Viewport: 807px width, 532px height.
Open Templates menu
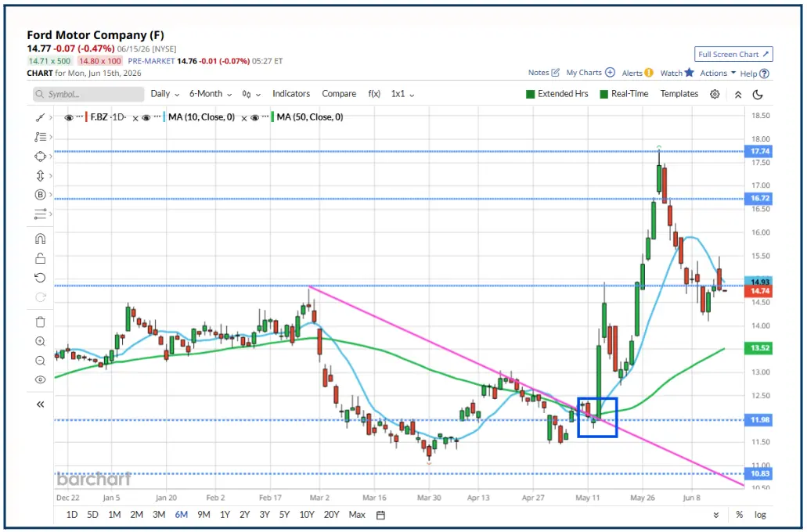click(679, 94)
